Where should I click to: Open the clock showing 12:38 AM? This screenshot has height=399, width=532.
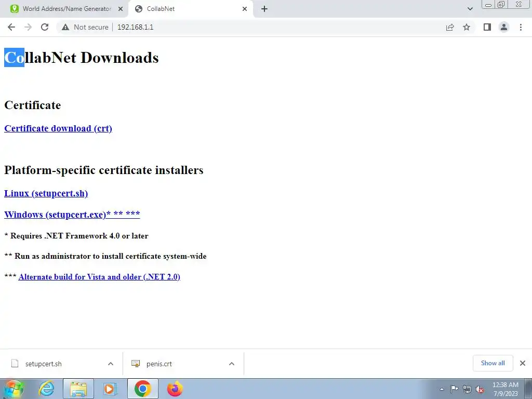505,389
